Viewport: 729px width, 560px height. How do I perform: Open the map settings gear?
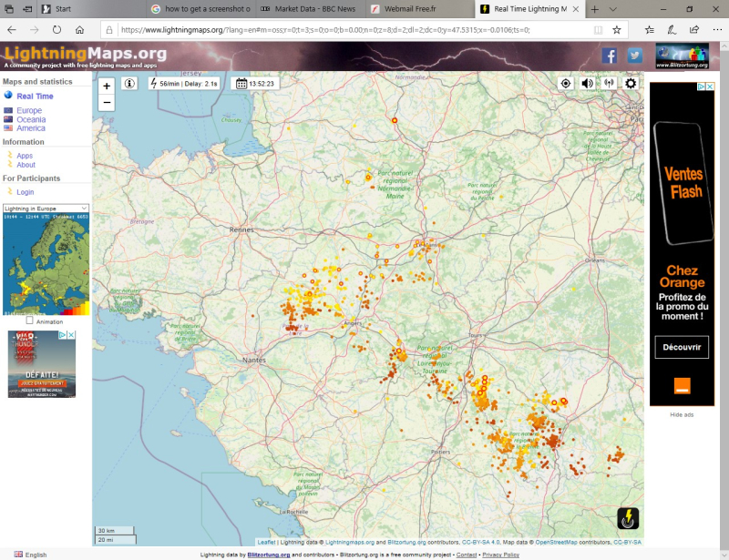pos(631,83)
